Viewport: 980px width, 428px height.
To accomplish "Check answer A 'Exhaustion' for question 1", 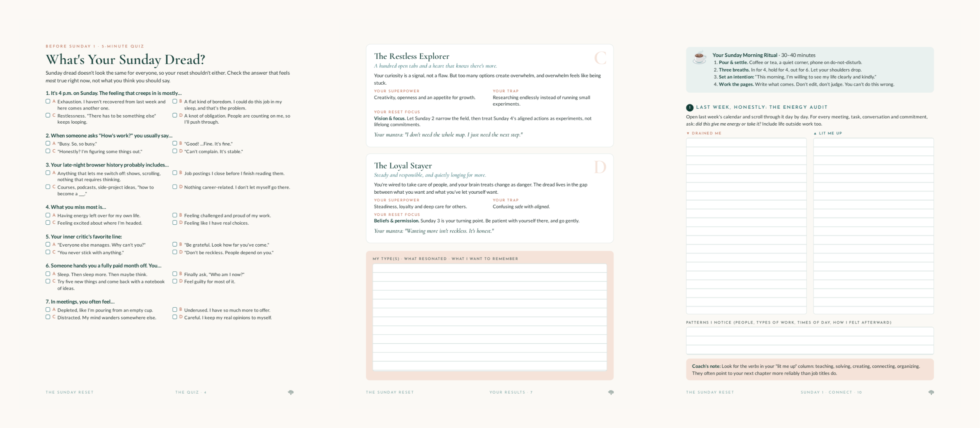I will point(48,101).
